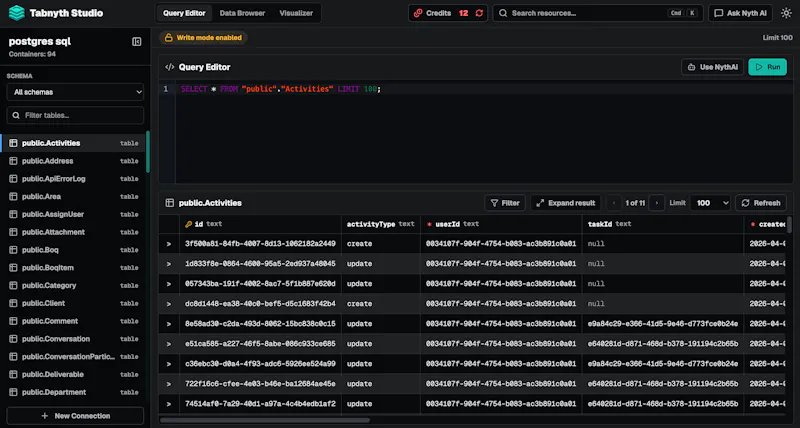Click Expand result button
The height and width of the screenshot is (428, 800).
coord(565,203)
